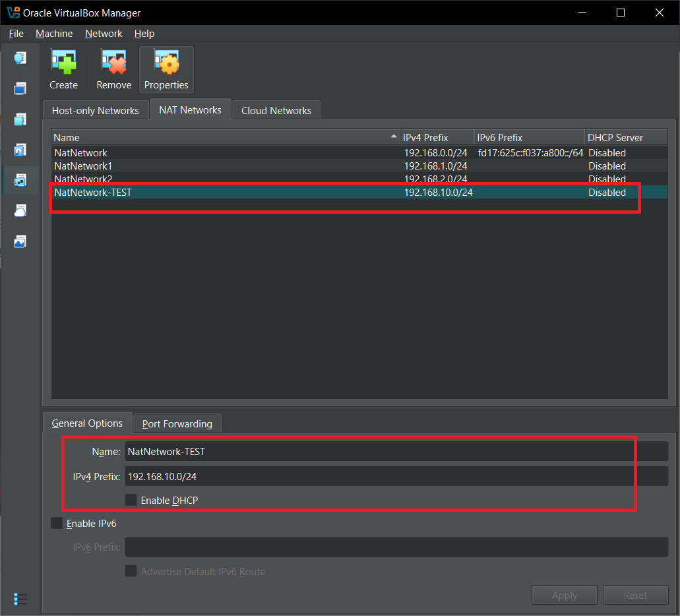Click the Create network toolbar icon

[63, 70]
